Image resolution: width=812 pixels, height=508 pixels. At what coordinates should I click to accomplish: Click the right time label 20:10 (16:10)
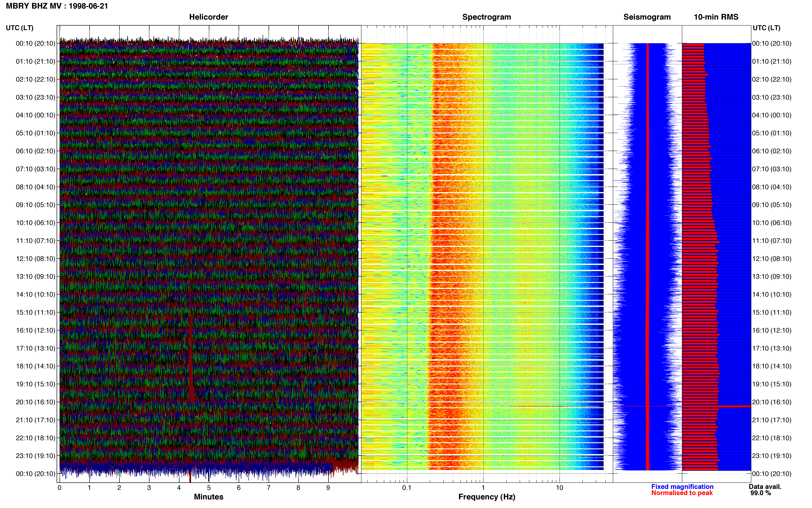(772, 402)
